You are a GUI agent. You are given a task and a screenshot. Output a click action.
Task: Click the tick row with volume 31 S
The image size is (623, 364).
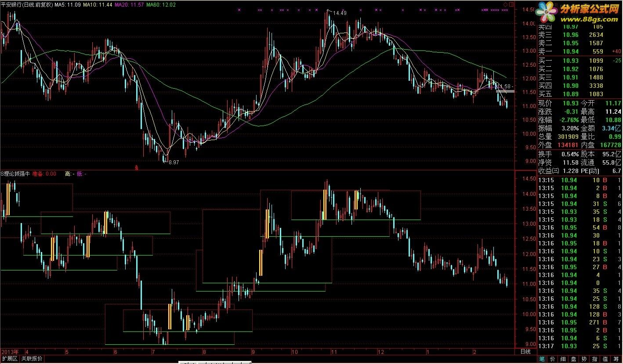(580, 204)
